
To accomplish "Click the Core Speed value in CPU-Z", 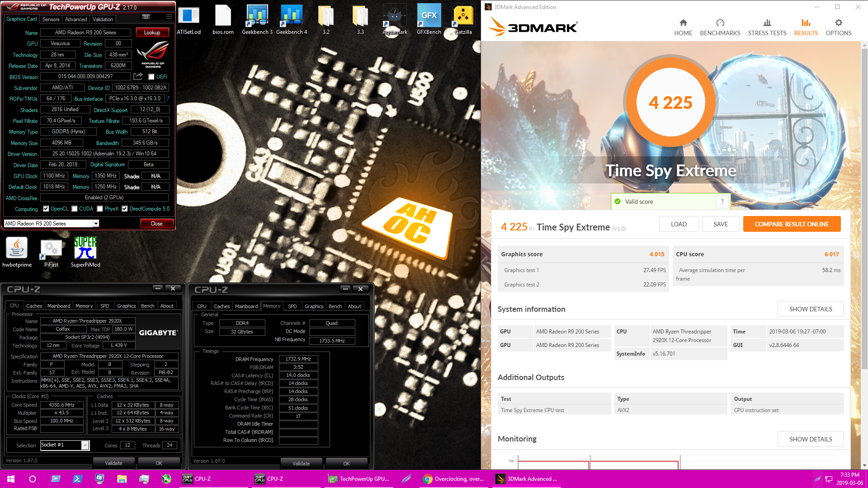I will coord(62,405).
